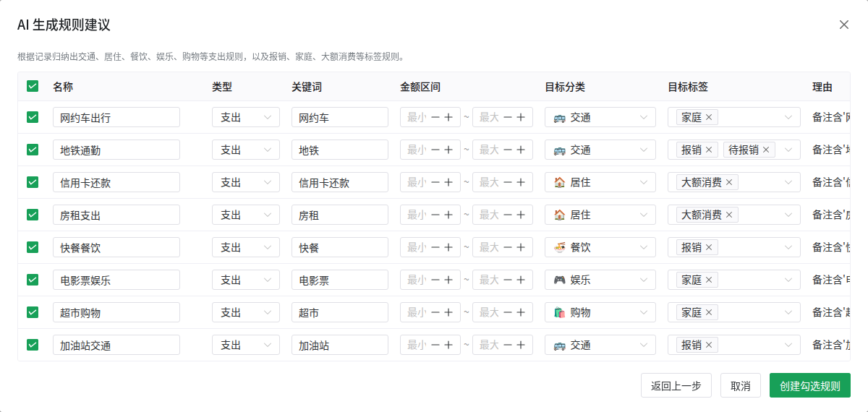
Task: Close the AI 生成规则建议 dialog
Action: 843,25
